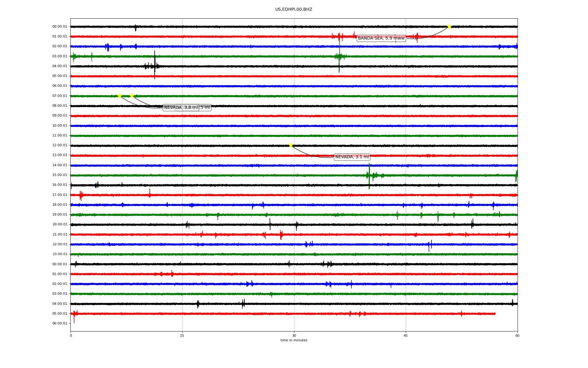Click the 10:00:01 time label
588x368 pixels.
pyautogui.click(x=60, y=126)
